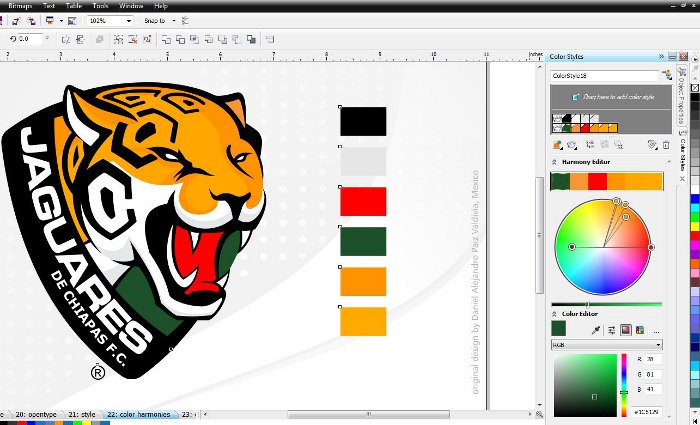This screenshot has width=700, height=425.
Task: Open the RGB color model dropdown
Action: [607, 345]
